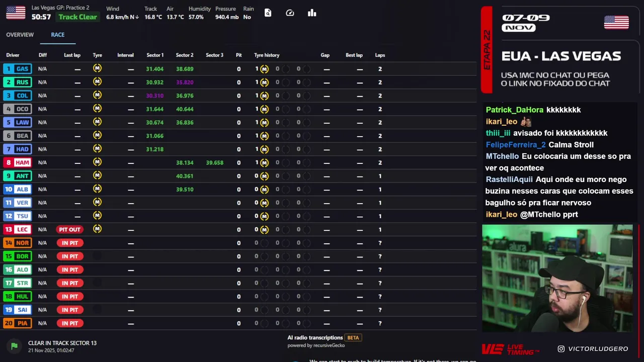Click the IN PIT badge for PIA
This screenshot has height=362, width=644.
tap(70, 323)
